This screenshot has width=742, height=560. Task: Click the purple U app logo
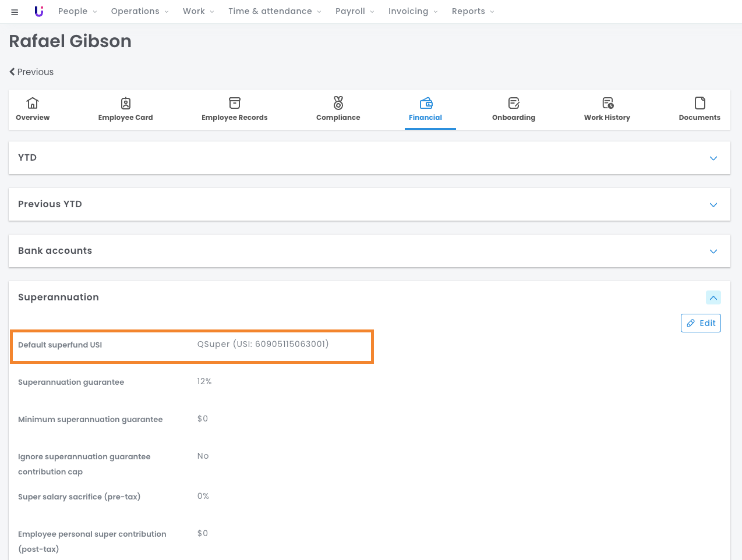[x=39, y=12]
